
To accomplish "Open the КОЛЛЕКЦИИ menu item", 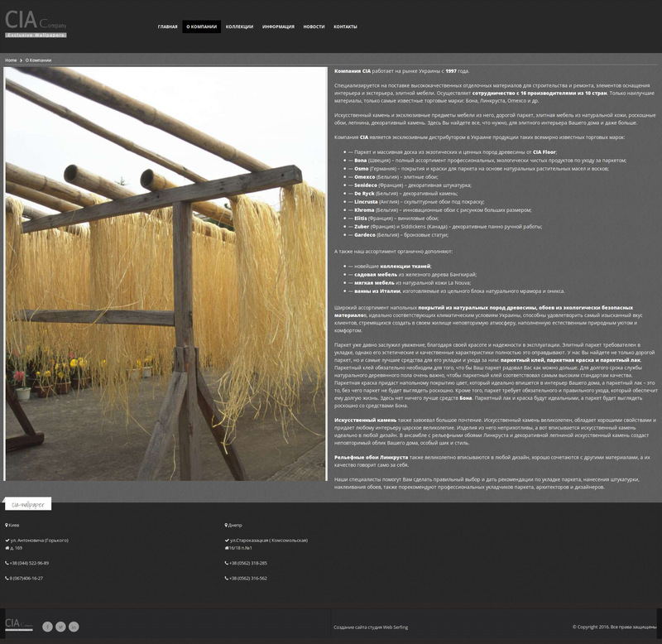I will (x=239, y=26).
